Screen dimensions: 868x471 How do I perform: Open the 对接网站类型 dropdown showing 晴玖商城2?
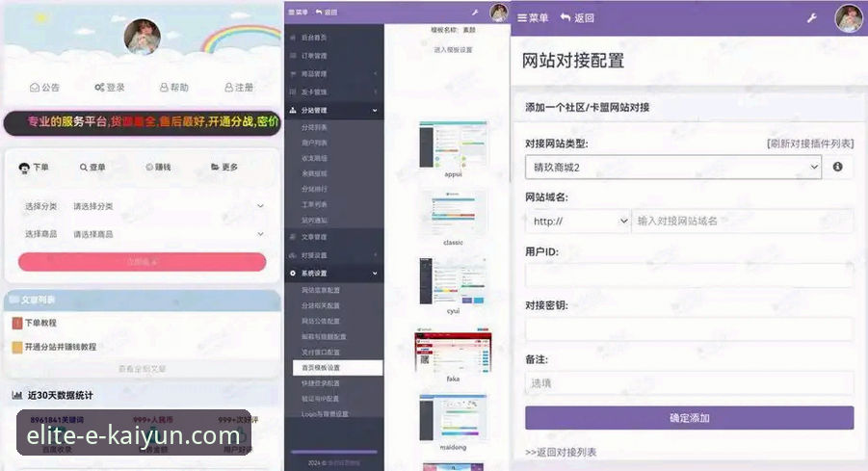tap(673, 167)
